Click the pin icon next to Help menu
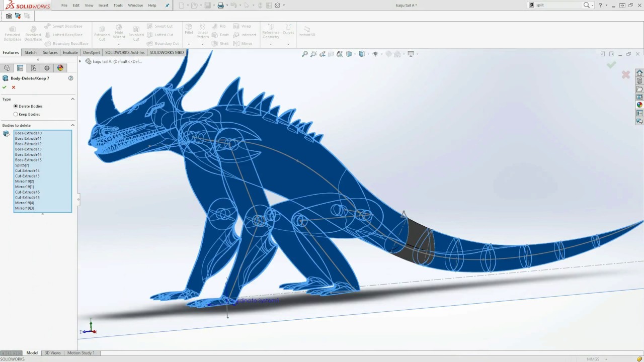Image resolution: width=644 pixels, height=362 pixels. (x=168, y=6)
